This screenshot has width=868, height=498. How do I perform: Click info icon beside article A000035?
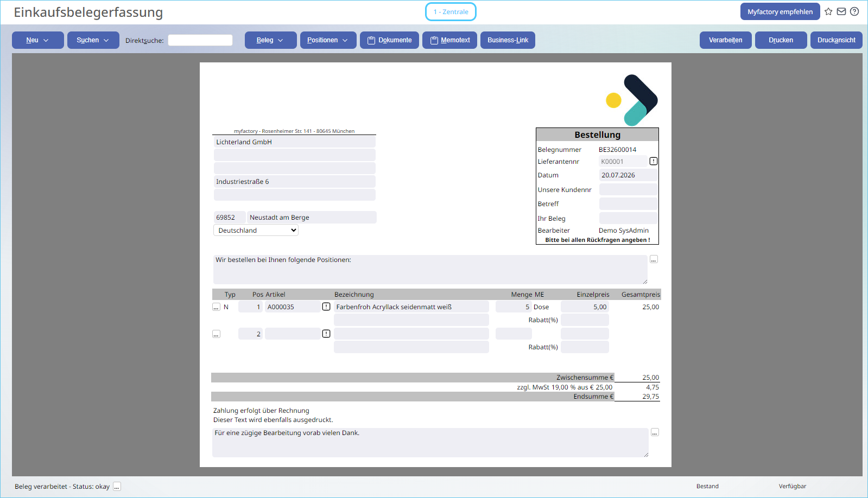pyautogui.click(x=326, y=307)
